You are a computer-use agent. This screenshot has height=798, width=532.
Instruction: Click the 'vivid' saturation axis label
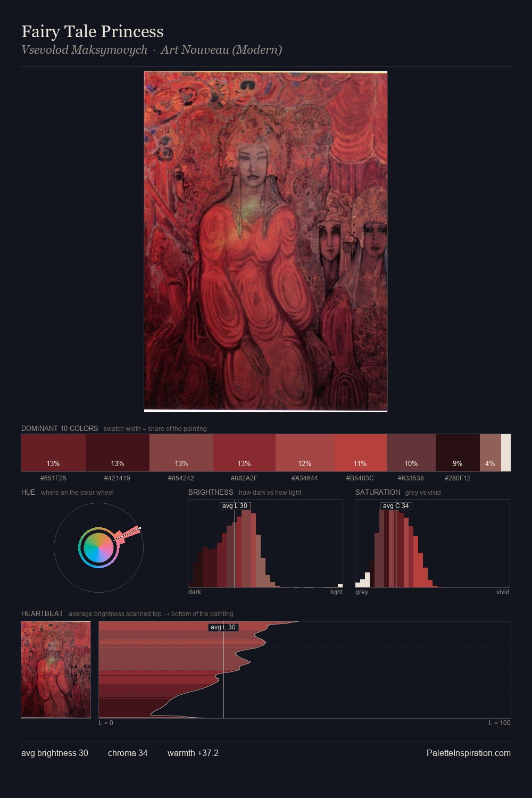[503, 592]
